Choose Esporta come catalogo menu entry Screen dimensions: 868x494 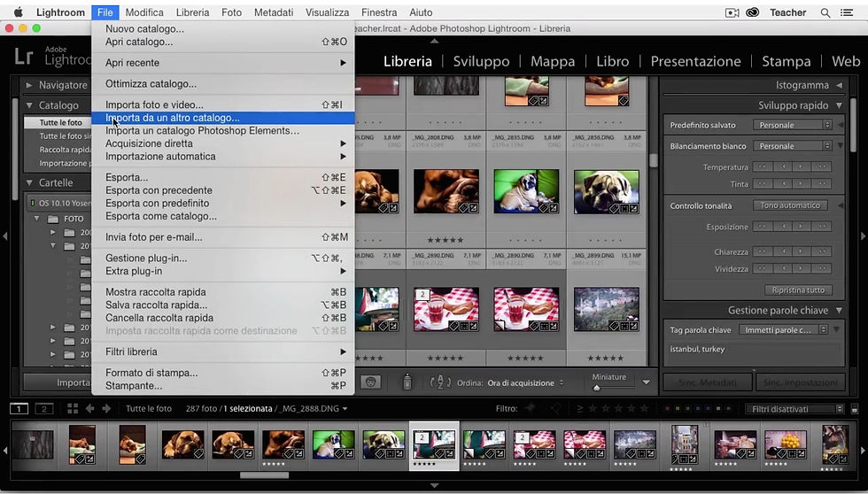pos(223,216)
